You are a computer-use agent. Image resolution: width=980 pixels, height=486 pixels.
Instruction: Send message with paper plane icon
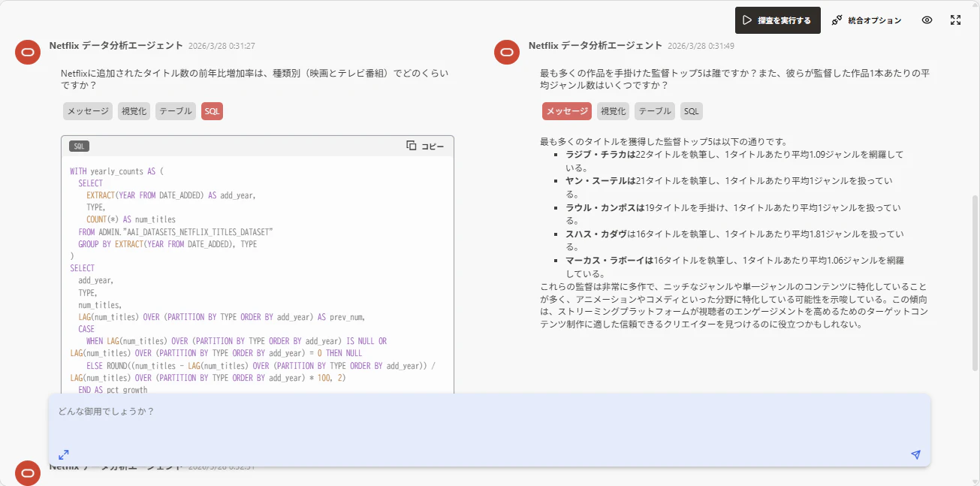(x=915, y=454)
